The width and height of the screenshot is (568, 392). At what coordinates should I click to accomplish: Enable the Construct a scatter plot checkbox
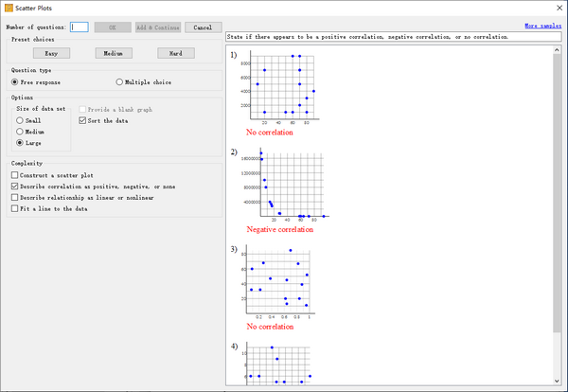coord(14,175)
